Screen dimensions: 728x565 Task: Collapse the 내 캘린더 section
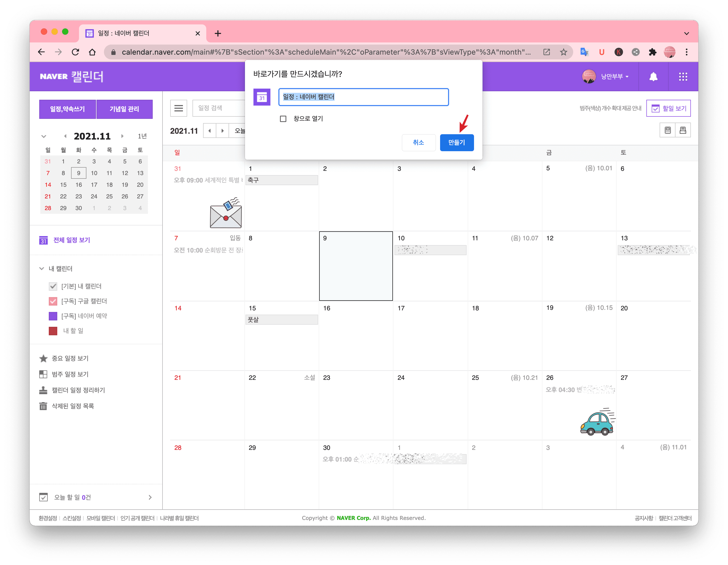pyautogui.click(x=42, y=268)
